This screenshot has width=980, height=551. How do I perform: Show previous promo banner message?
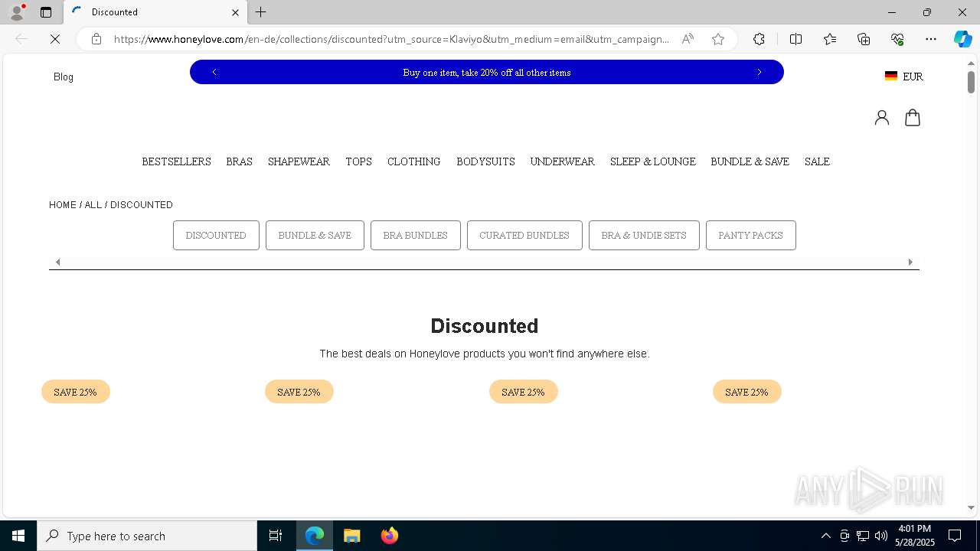click(214, 72)
